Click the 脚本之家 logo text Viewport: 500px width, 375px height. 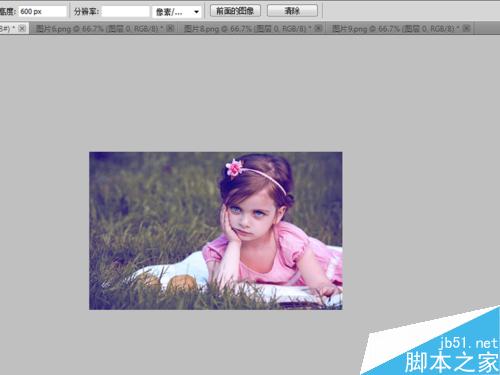[x=452, y=362]
